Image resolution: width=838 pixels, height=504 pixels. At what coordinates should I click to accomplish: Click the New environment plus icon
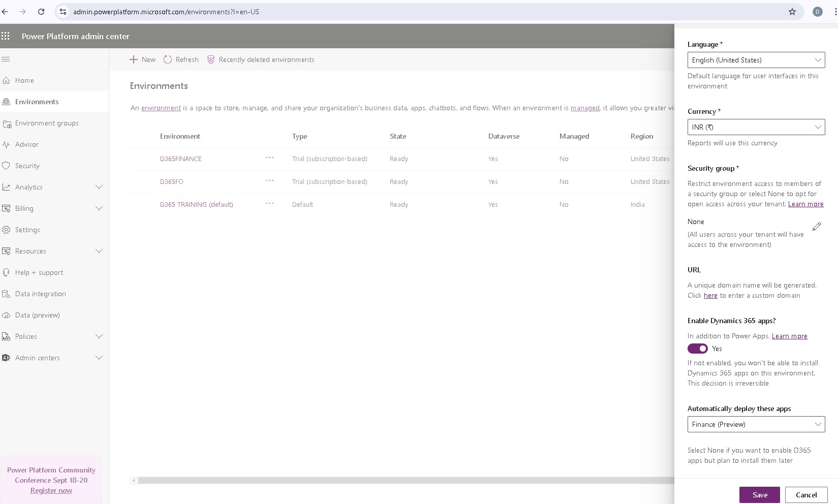134,59
